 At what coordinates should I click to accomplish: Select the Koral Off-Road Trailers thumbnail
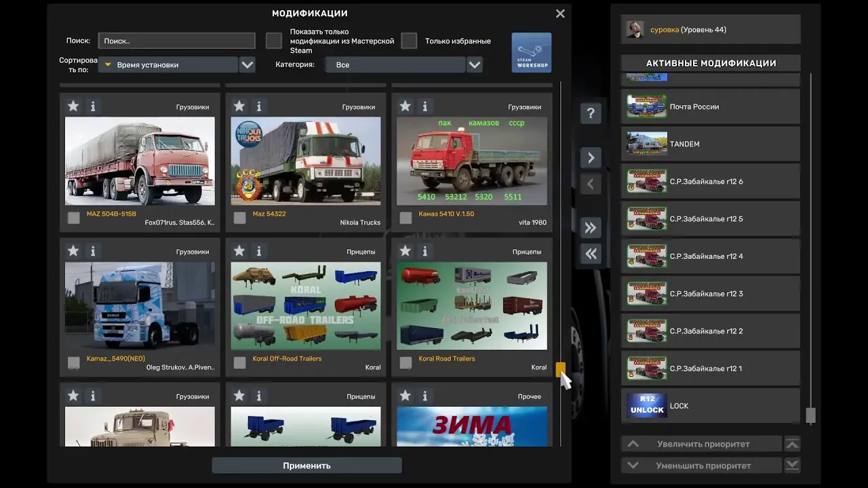[306, 306]
